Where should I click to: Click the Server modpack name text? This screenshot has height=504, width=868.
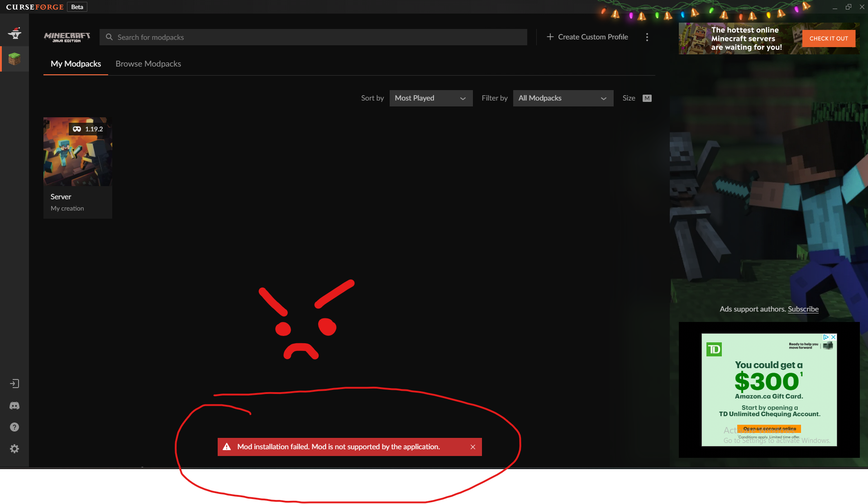click(61, 197)
